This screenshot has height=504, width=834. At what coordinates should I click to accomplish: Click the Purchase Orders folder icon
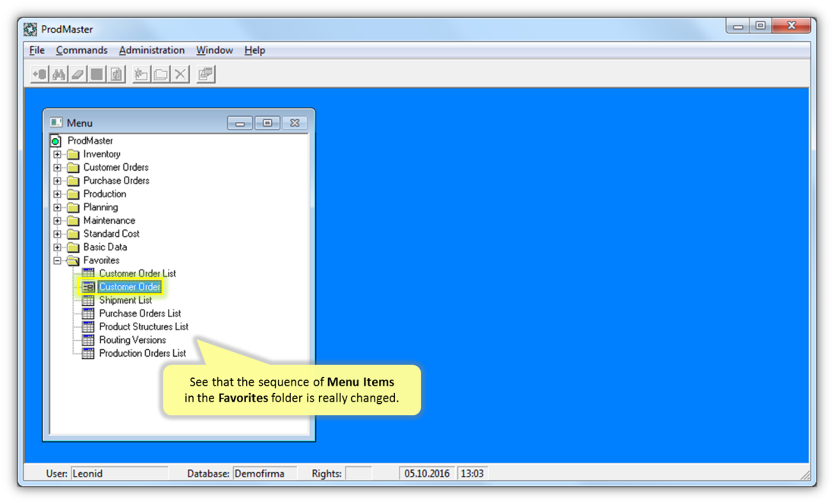coord(74,181)
